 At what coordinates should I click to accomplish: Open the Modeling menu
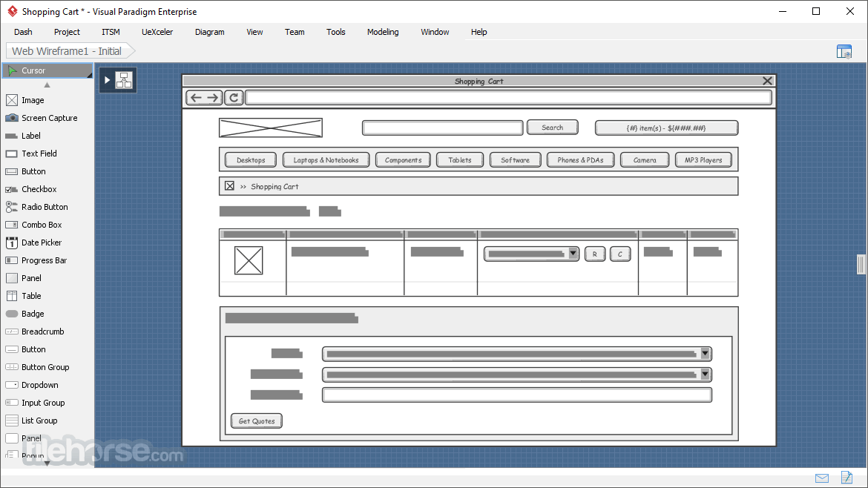coord(383,32)
